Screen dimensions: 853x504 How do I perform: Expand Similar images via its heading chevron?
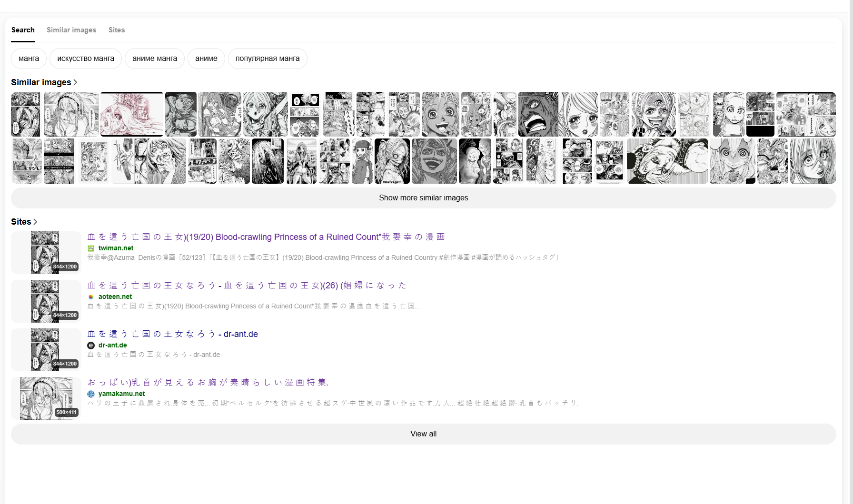pos(75,82)
